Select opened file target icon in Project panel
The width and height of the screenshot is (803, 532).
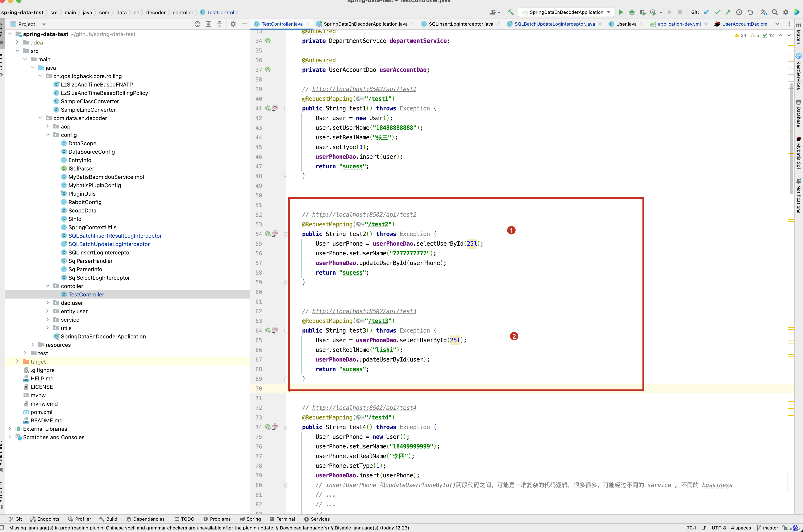click(x=197, y=24)
